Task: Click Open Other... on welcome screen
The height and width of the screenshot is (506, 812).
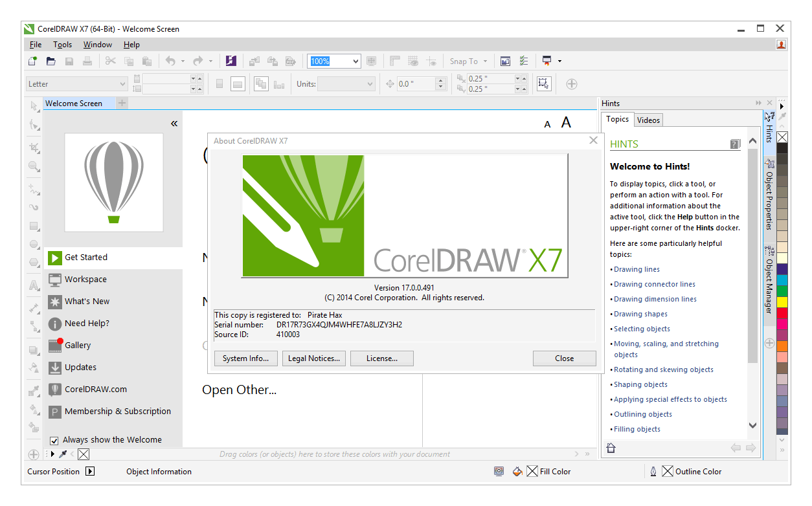Action: (239, 390)
